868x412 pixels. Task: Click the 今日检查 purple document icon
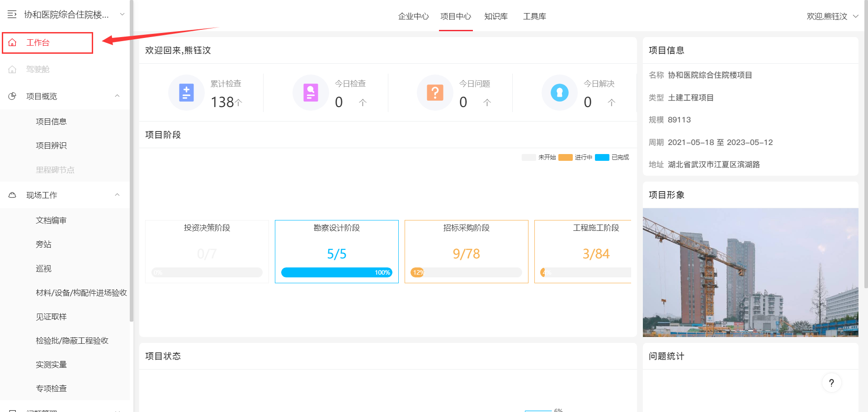(311, 93)
